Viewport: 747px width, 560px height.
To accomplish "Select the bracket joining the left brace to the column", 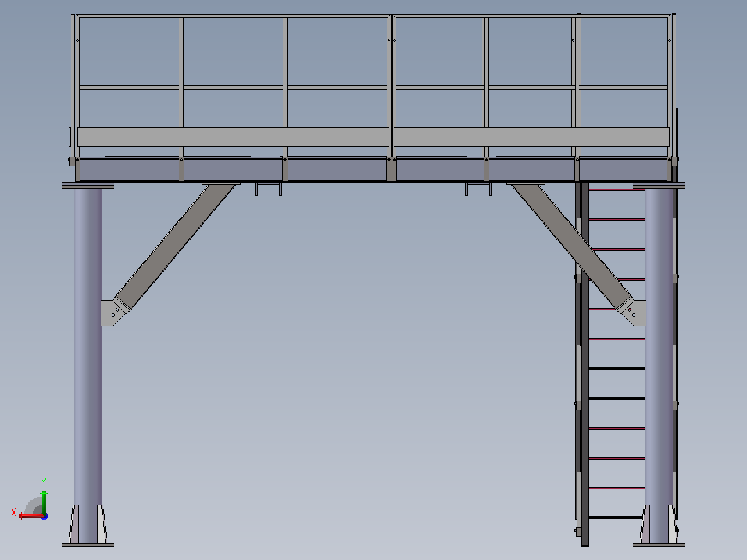I will click(114, 313).
